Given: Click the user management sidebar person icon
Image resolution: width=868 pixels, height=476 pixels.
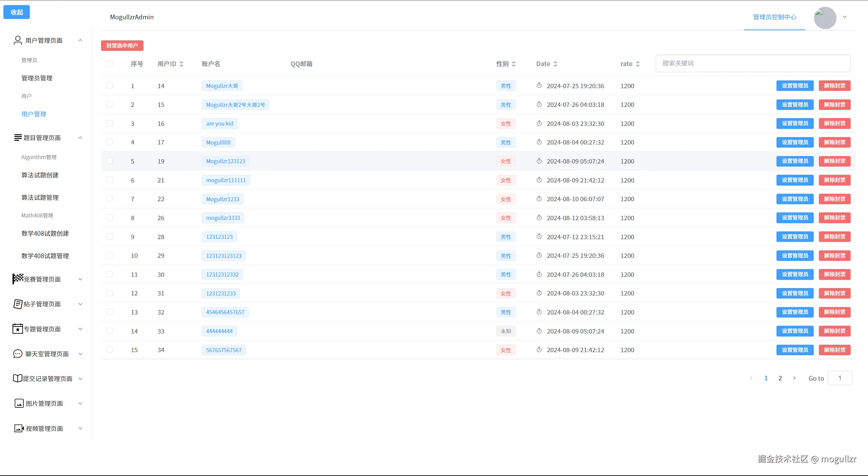Looking at the screenshot, I should click(18, 40).
